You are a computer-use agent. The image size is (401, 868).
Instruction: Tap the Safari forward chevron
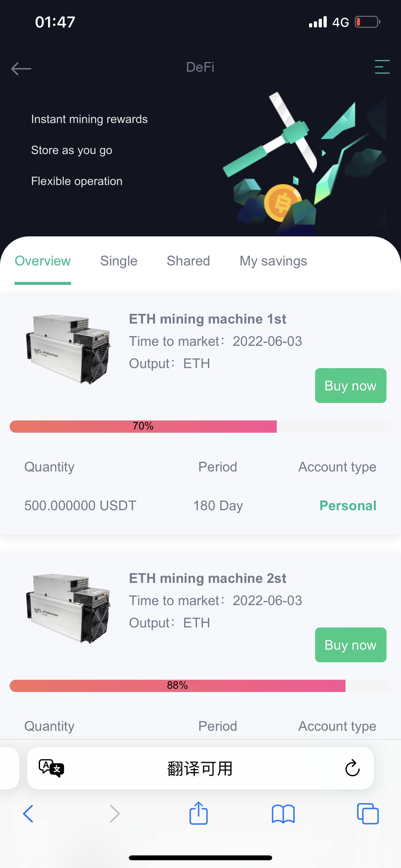(115, 814)
